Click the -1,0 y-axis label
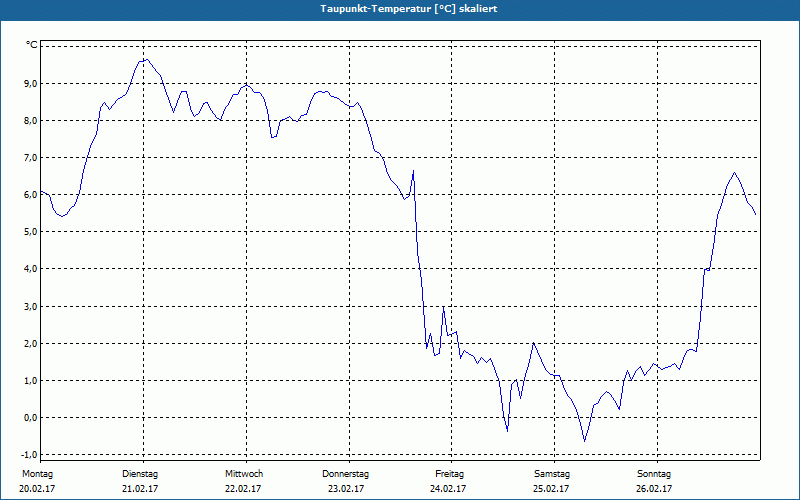Viewport: 800px width, 500px height. (30, 455)
